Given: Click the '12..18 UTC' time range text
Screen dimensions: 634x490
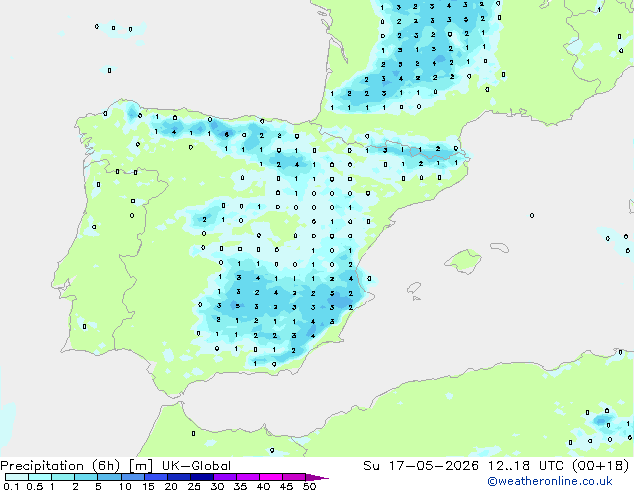Looking at the screenshot, I should [x=525, y=466].
